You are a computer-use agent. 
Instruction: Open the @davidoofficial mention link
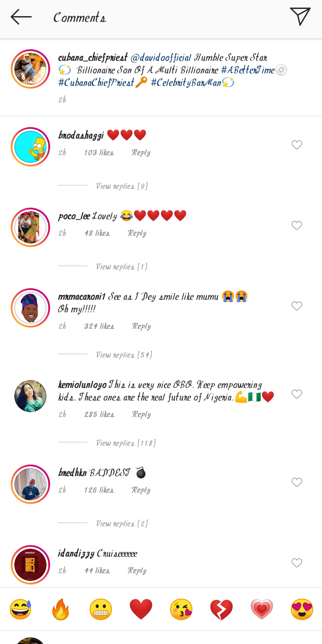point(161,58)
